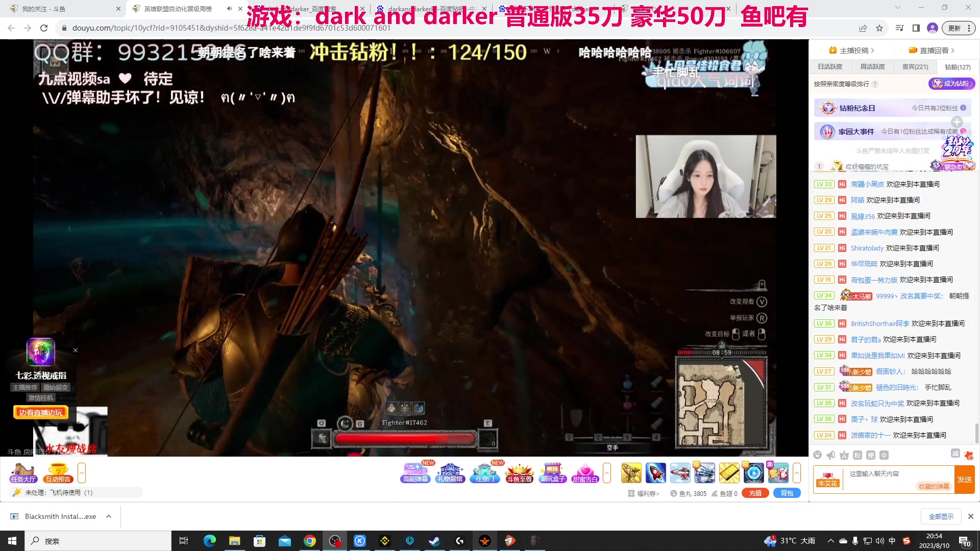Open the Chrome tab search dropdown
Viewport: 980px width, 551px height.
point(898,8)
